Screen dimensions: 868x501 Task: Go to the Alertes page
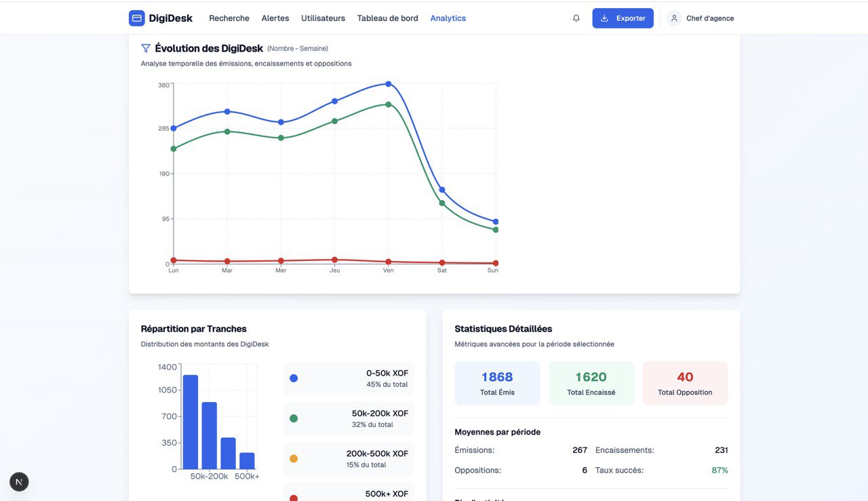tap(275, 18)
